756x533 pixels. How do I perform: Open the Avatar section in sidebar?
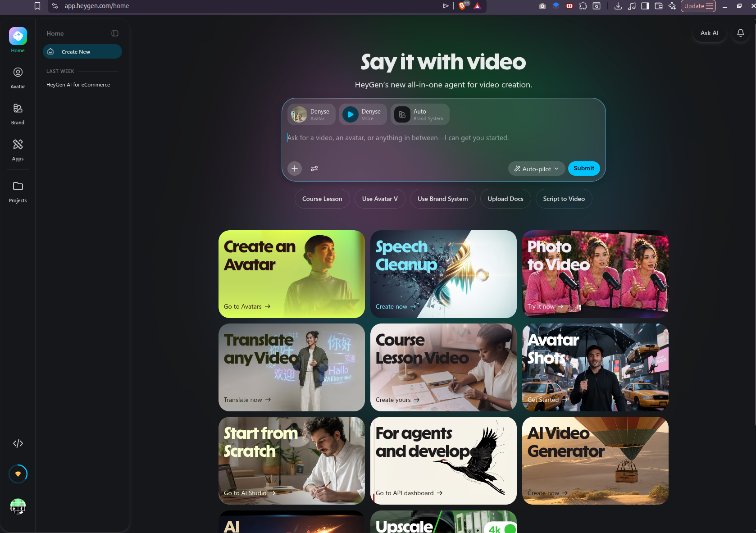(18, 77)
